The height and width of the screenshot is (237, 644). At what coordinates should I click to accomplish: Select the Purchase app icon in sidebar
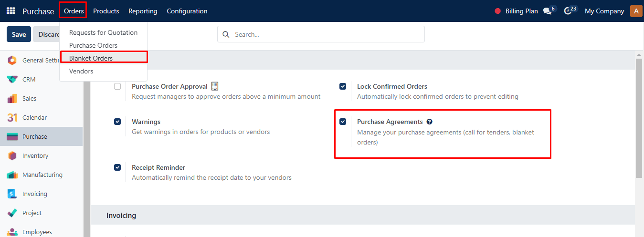[x=12, y=136]
